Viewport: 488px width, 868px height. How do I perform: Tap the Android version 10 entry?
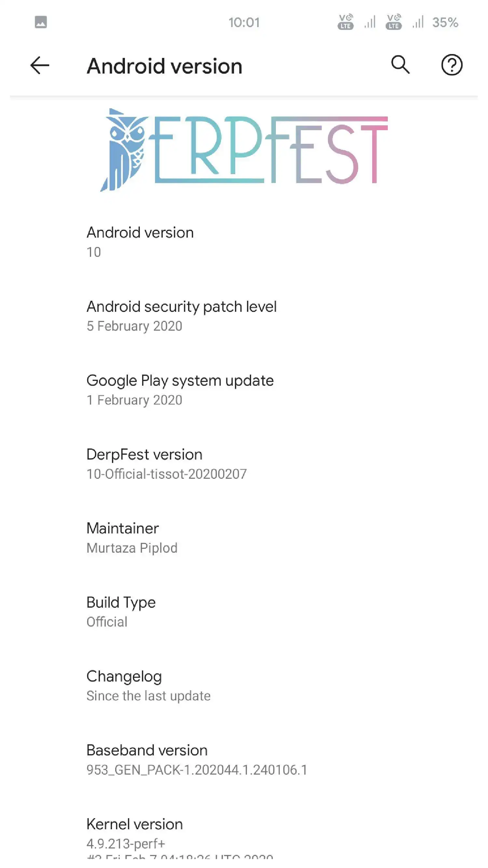coord(244,242)
